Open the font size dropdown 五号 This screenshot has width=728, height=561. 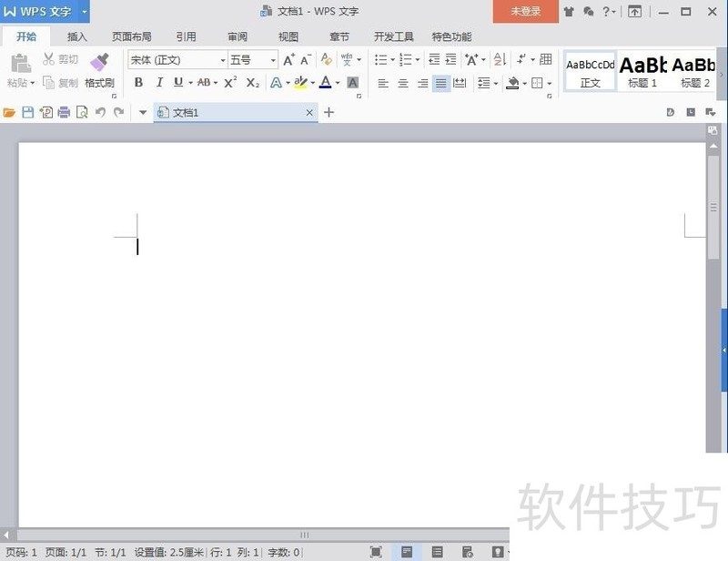point(253,60)
